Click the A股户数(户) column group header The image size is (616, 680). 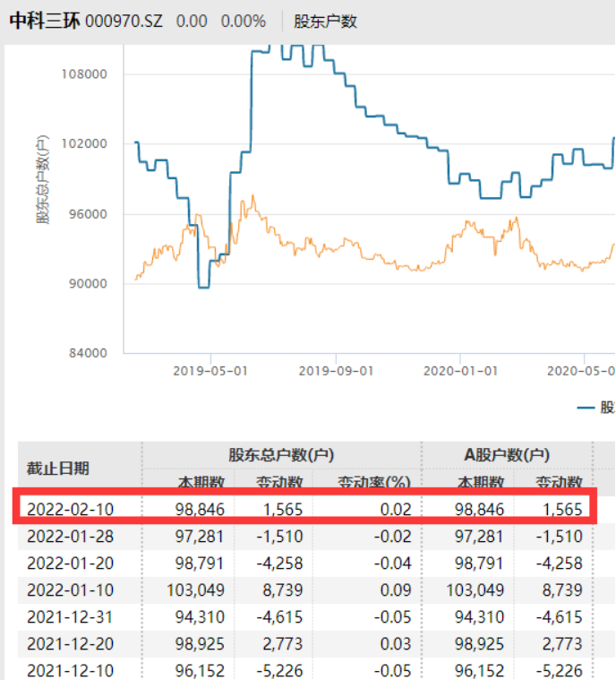coord(504,455)
